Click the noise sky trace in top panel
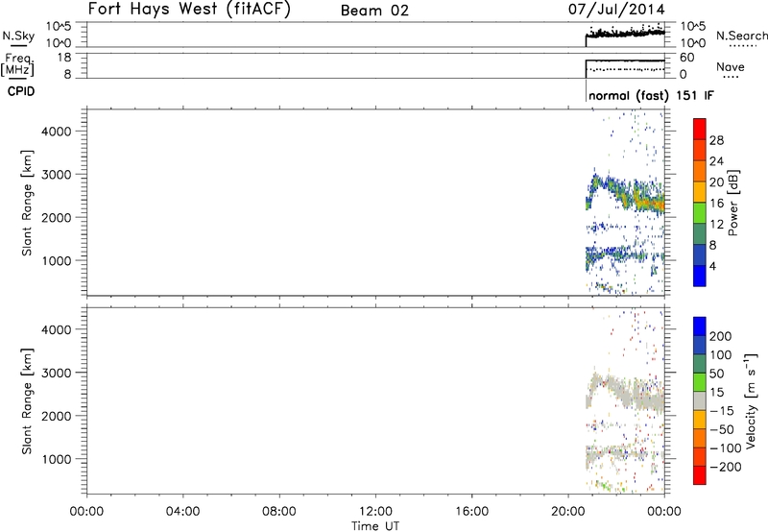768x532 pixels. pos(626,34)
